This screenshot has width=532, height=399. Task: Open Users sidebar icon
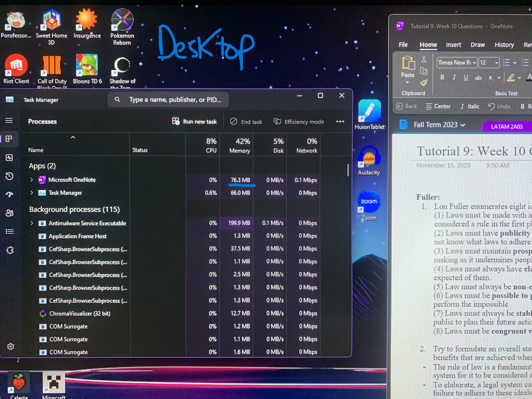pyautogui.click(x=9, y=213)
